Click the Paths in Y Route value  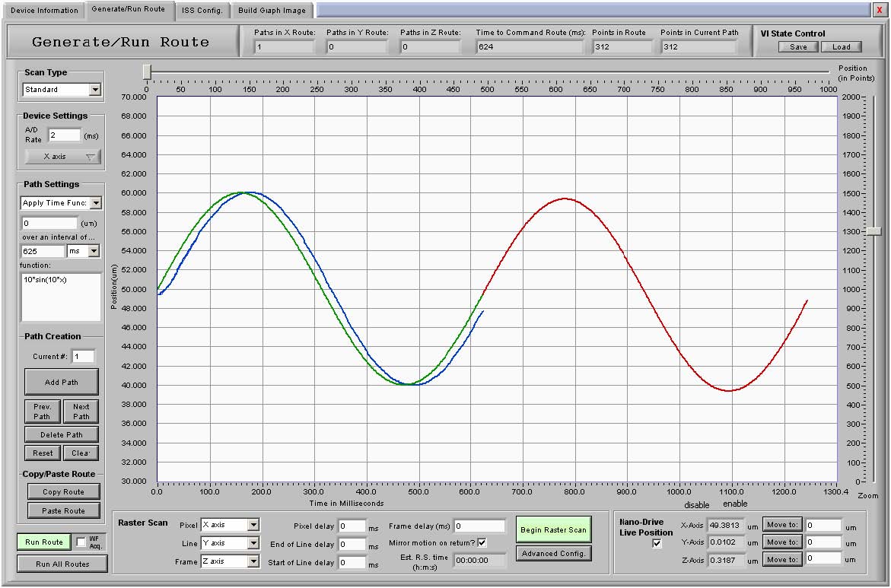coord(357,46)
